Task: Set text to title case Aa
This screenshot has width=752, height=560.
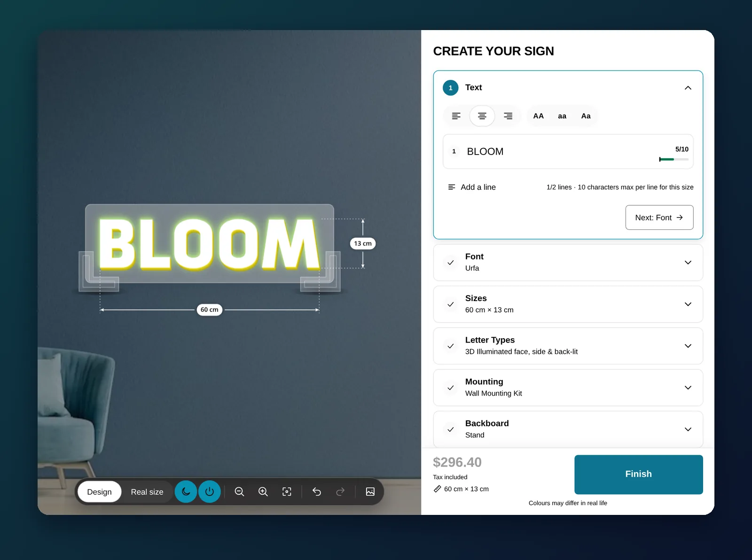Action: pos(586,116)
